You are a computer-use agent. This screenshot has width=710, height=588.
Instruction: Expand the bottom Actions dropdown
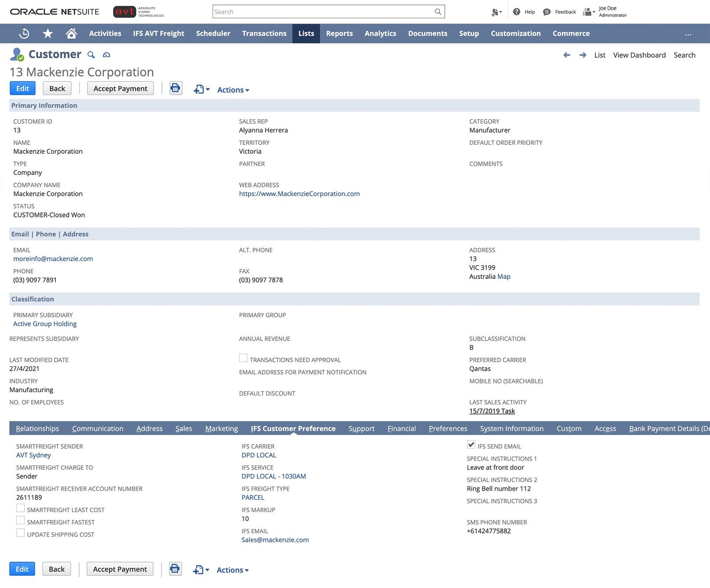[233, 570]
